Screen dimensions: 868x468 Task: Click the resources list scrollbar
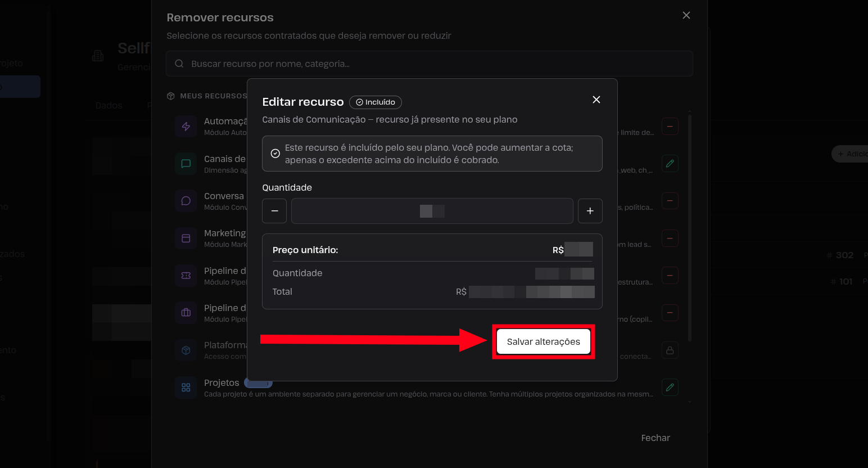tap(690, 228)
